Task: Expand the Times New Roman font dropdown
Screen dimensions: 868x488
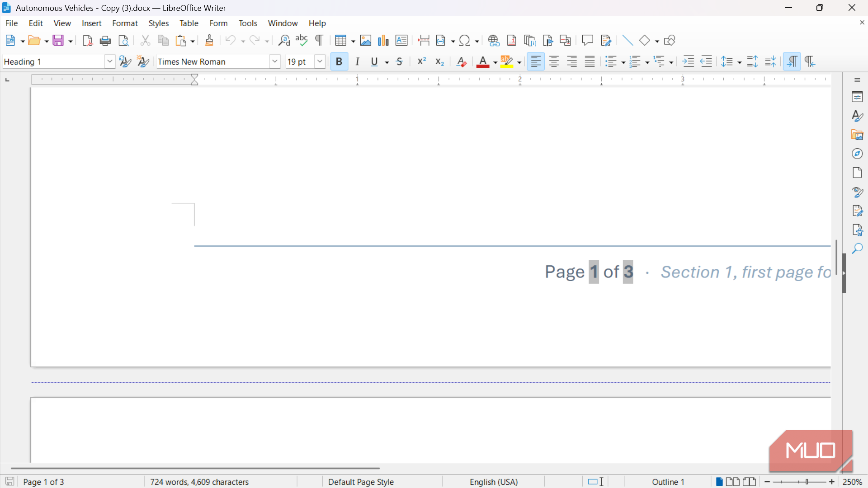Action: (x=274, y=61)
